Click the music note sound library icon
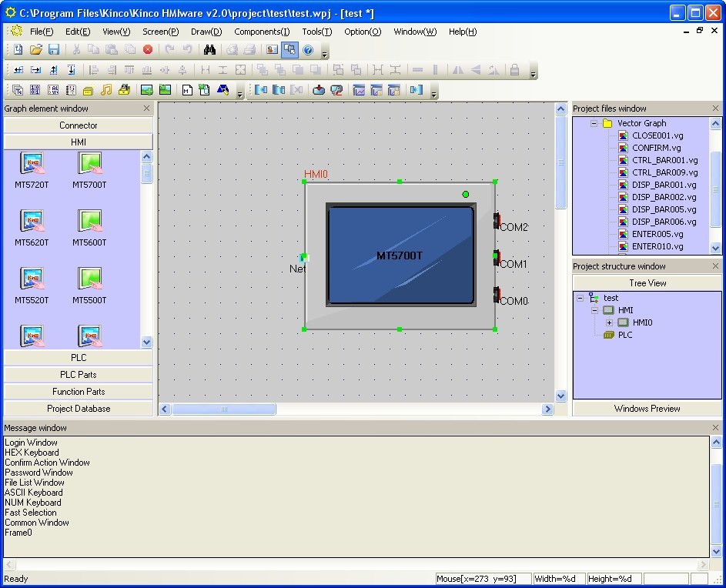Screen dimensions: 726x588 (x=106, y=90)
